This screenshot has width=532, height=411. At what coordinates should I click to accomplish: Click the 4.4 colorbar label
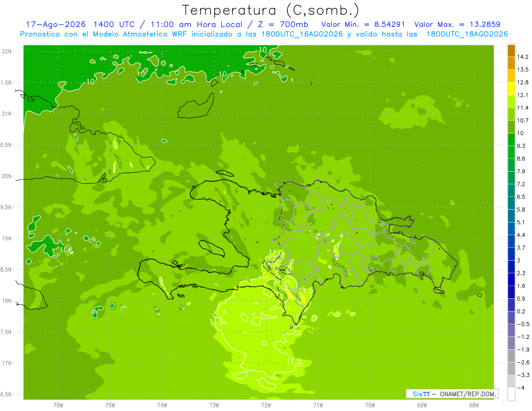point(521,235)
